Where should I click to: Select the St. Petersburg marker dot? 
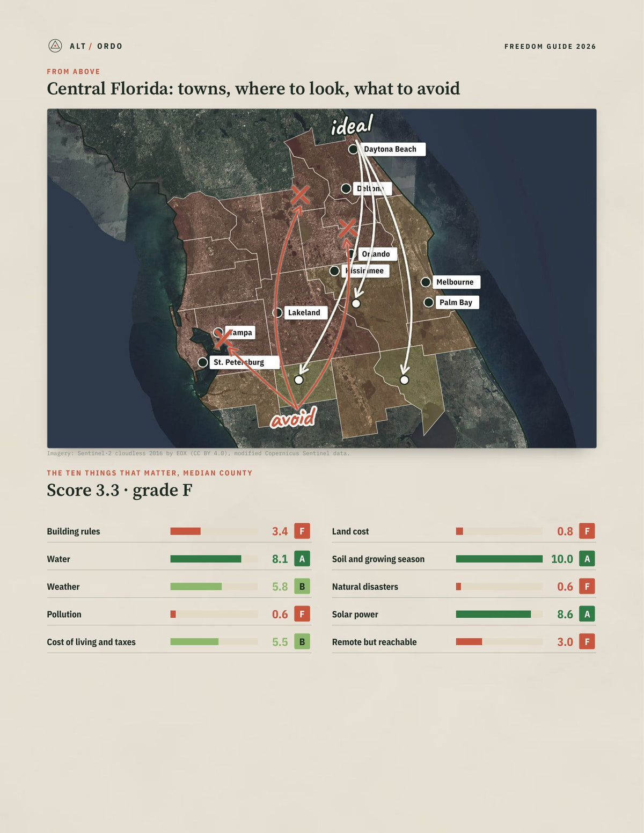pyautogui.click(x=203, y=362)
